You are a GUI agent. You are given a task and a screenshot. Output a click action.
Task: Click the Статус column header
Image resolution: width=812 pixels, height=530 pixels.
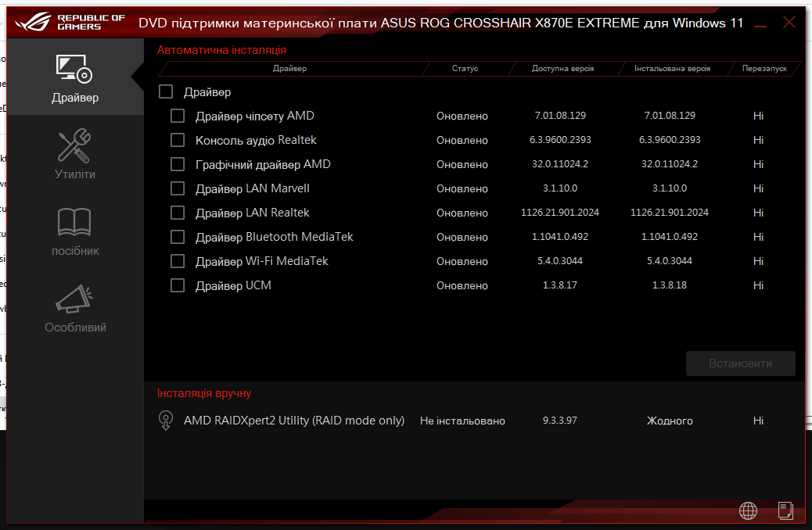tap(465, 68)
